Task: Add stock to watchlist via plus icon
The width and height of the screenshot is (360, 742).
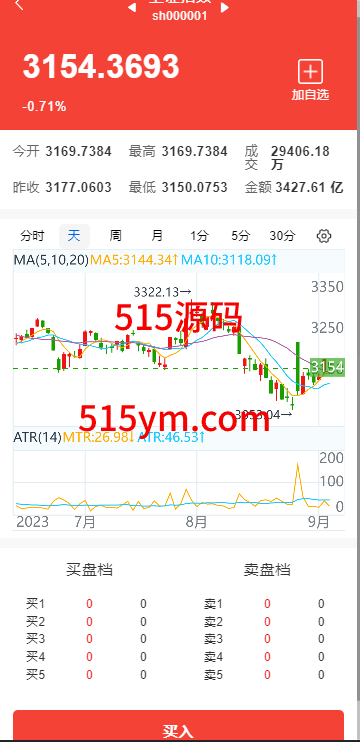Action: tap(310, 72)
